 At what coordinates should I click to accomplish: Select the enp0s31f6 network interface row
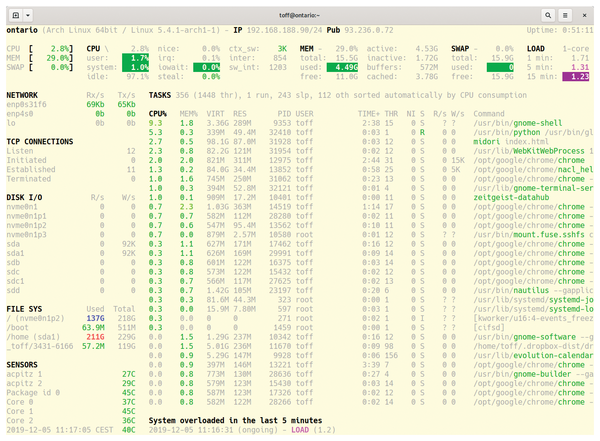[x=71, y=105]
